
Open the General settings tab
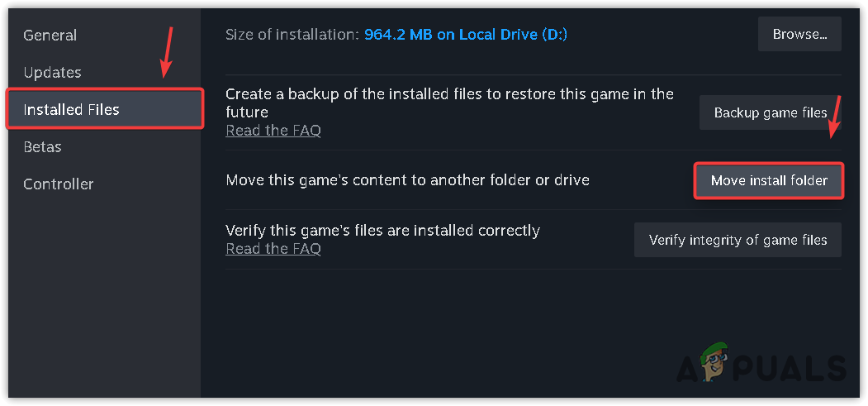click(x=50, y=36)
